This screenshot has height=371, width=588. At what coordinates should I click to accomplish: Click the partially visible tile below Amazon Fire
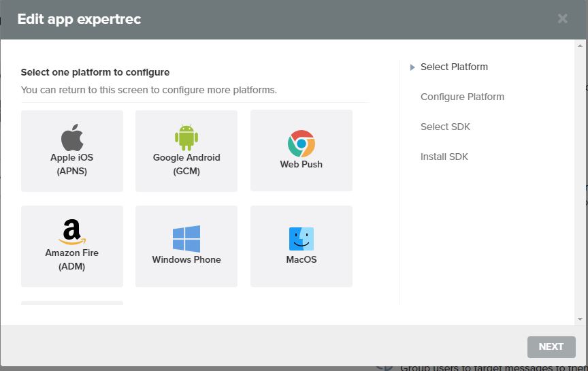(x=72, y=303)
